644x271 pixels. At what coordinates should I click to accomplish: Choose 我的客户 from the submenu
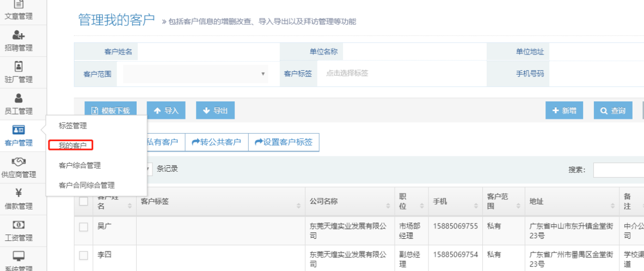click(x=72, y=146)
